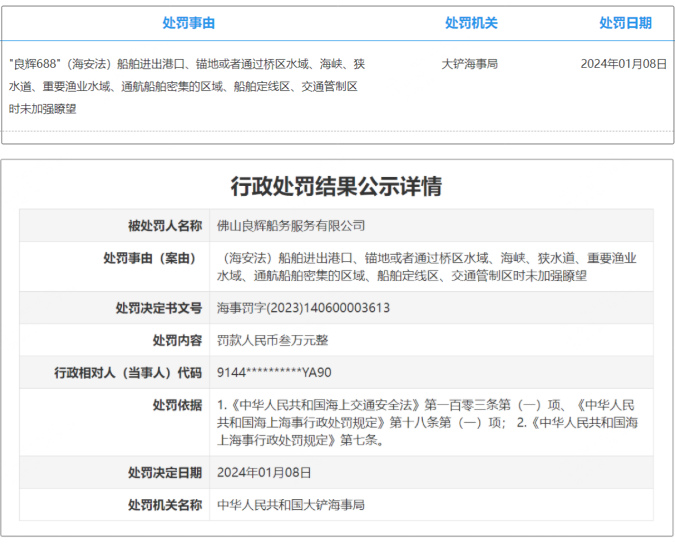Viewport: 675px width, 546px height.
Task: Click 大铲海事局 in the agency column
Action: tap(470, 64)
